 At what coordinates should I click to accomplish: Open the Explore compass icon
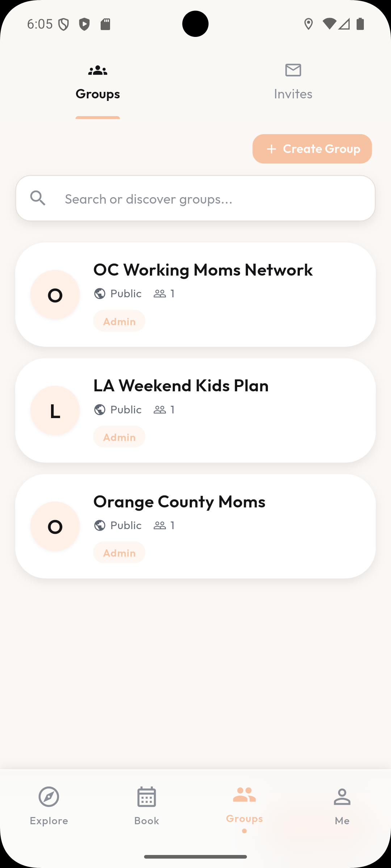(49, 797)
